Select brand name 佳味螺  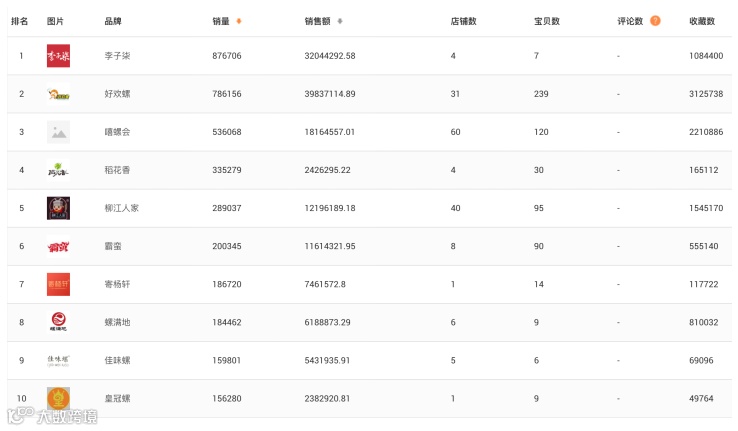[x=117, y=360]
